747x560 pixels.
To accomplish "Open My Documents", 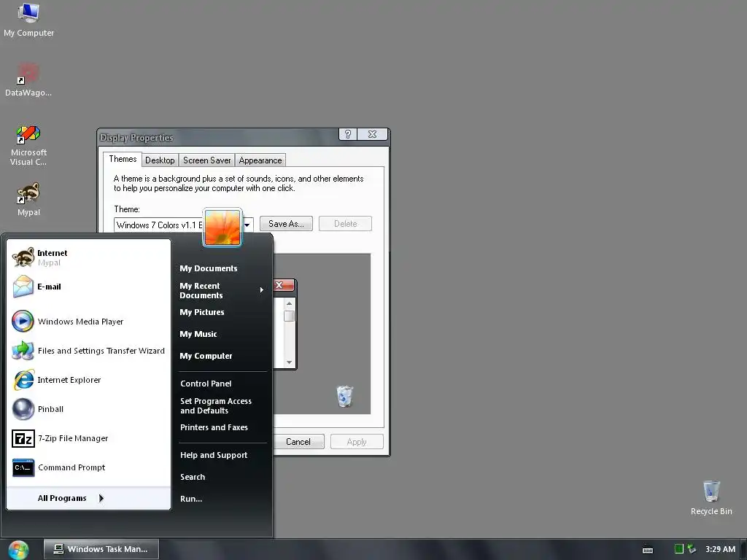I will (222, 268).
